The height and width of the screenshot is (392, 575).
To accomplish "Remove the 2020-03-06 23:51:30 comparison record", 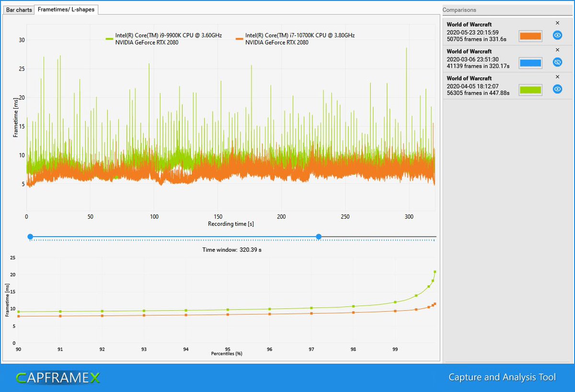I will 557,50.
